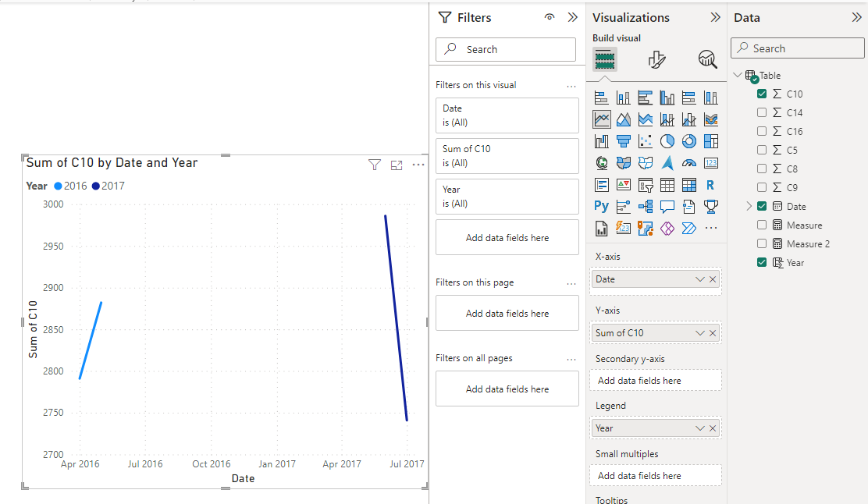This screenshot has width=868, height=504.
Task: Select the Q&A speech bubble visual
Action: coord(667,206)
